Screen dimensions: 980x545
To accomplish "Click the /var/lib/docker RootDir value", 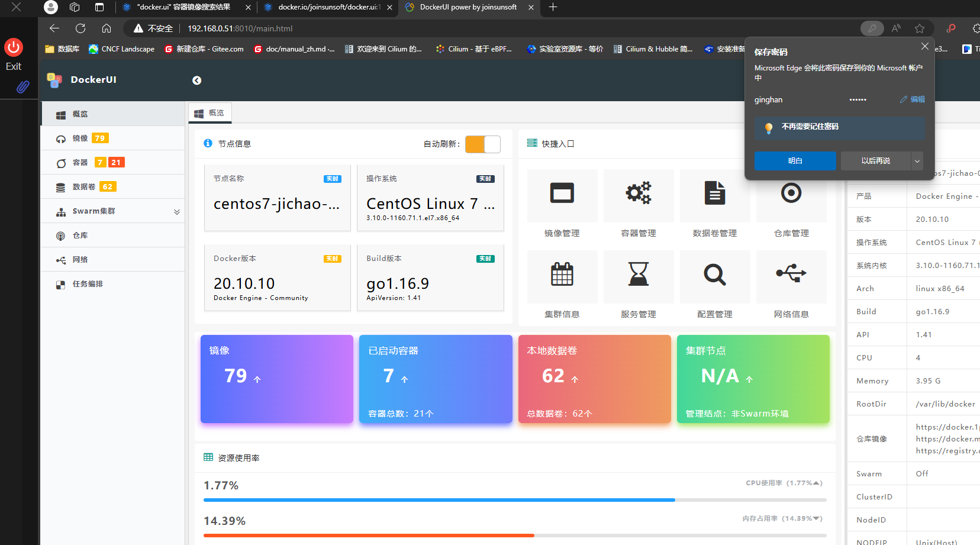I will 945,404.
